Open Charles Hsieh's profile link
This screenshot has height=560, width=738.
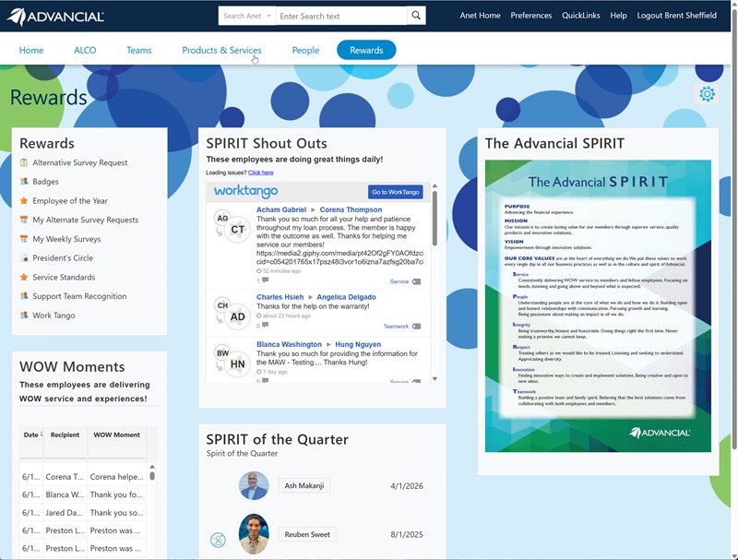point(280,297)
